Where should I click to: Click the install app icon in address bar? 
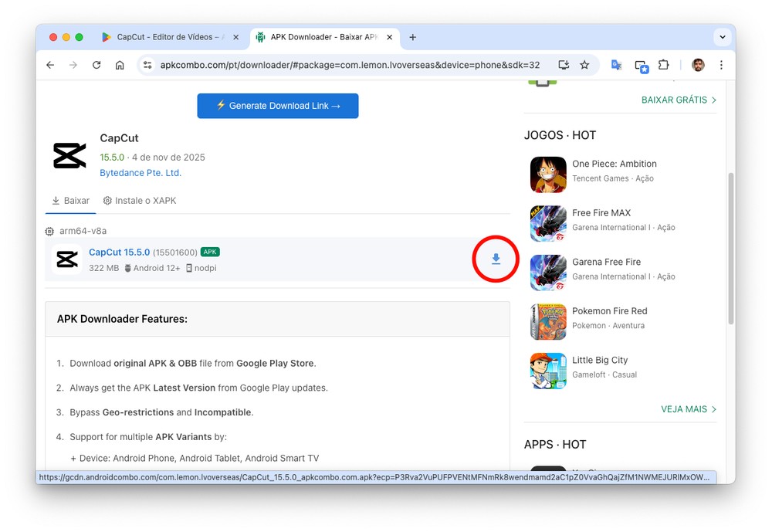(x=564, y=65)
